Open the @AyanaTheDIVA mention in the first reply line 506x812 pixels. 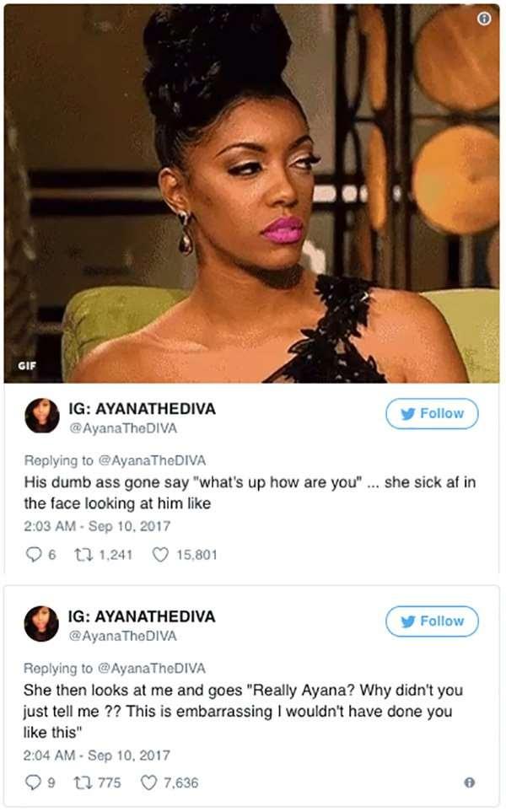[x=153, y=460]
